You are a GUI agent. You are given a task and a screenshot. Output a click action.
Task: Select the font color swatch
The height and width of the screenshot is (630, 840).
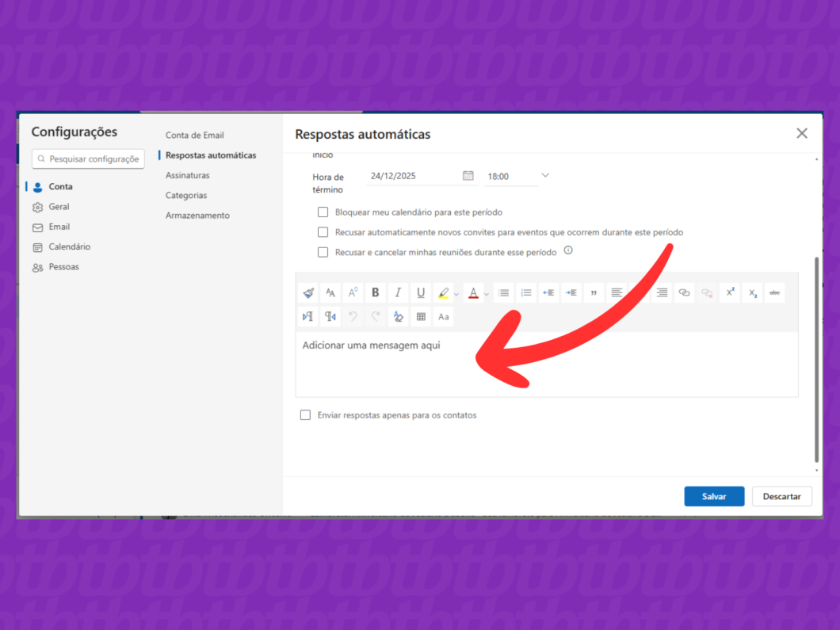pos(473,292)
